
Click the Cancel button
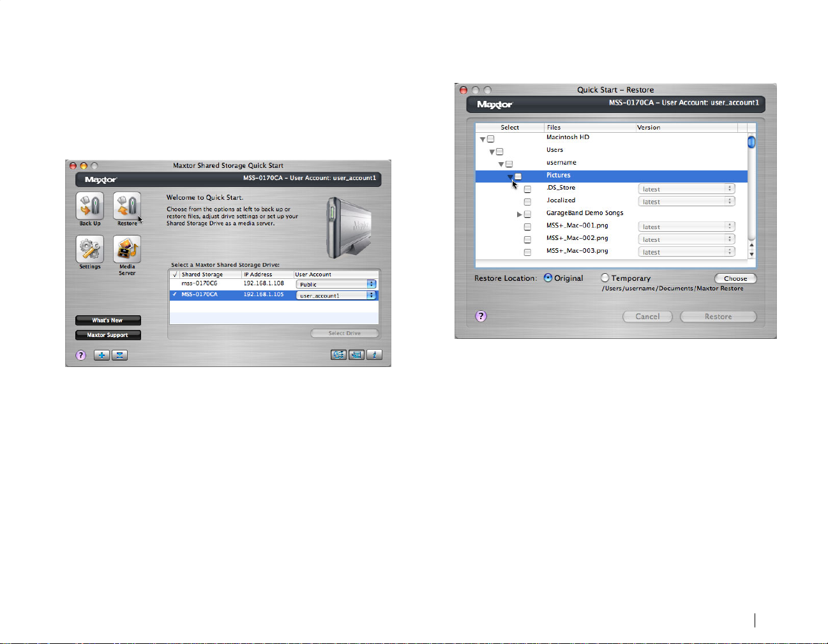tap(647, 317)
